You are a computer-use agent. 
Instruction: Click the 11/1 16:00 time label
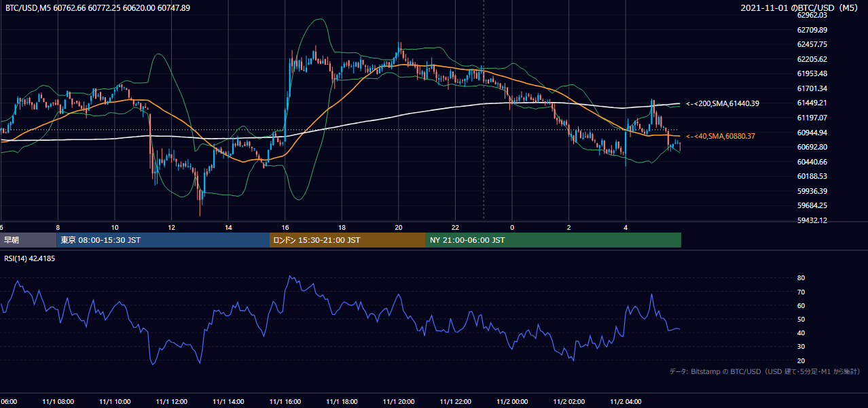coord(285,401)
